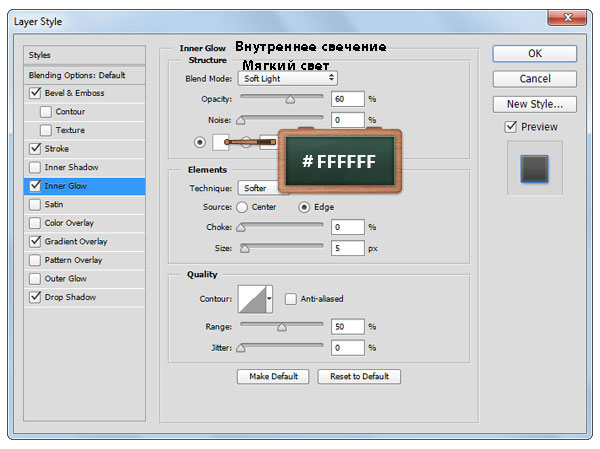The image size is (600, 449).
Task: Select the solid color glow radio button
Action: point(199,142)
